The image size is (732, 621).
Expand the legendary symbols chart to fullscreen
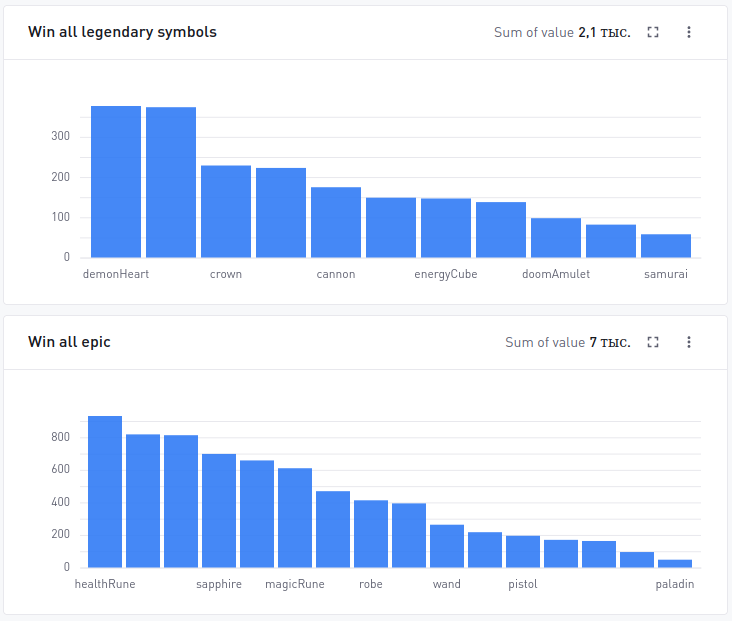click(x=653, y=32)
